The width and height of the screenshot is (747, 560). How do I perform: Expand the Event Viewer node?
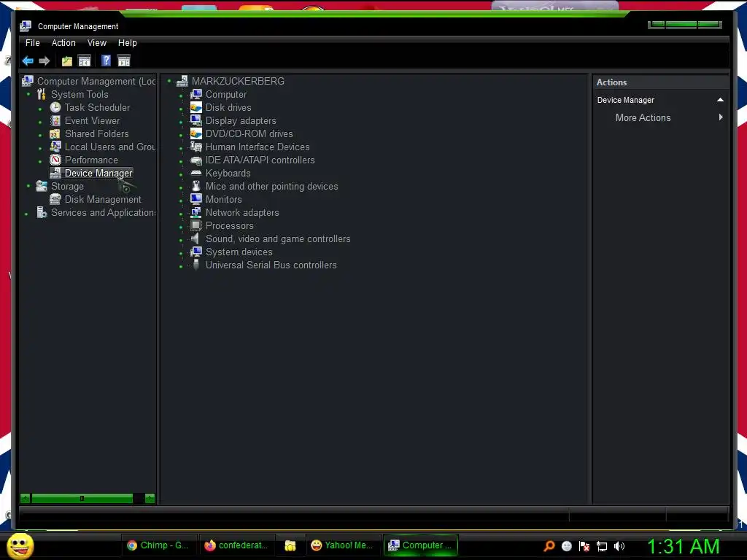(40, 122)
